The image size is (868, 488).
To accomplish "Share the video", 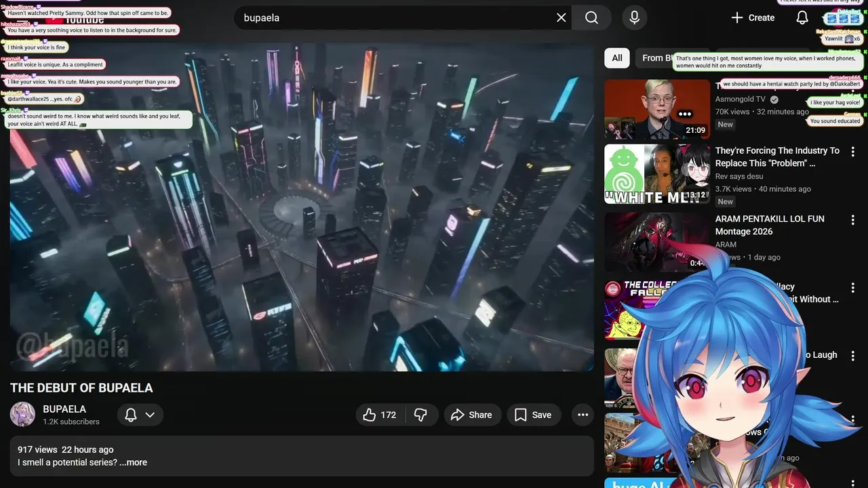I will pos(472,415).
